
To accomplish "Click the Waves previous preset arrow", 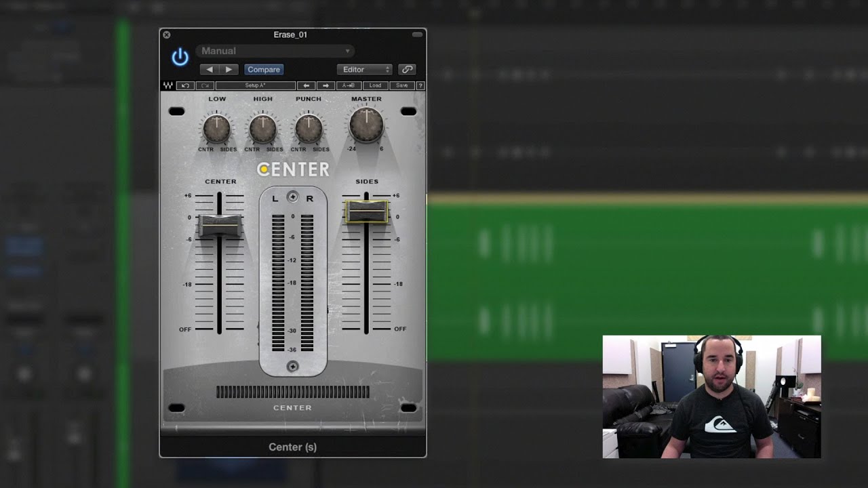I will point(307,85).
